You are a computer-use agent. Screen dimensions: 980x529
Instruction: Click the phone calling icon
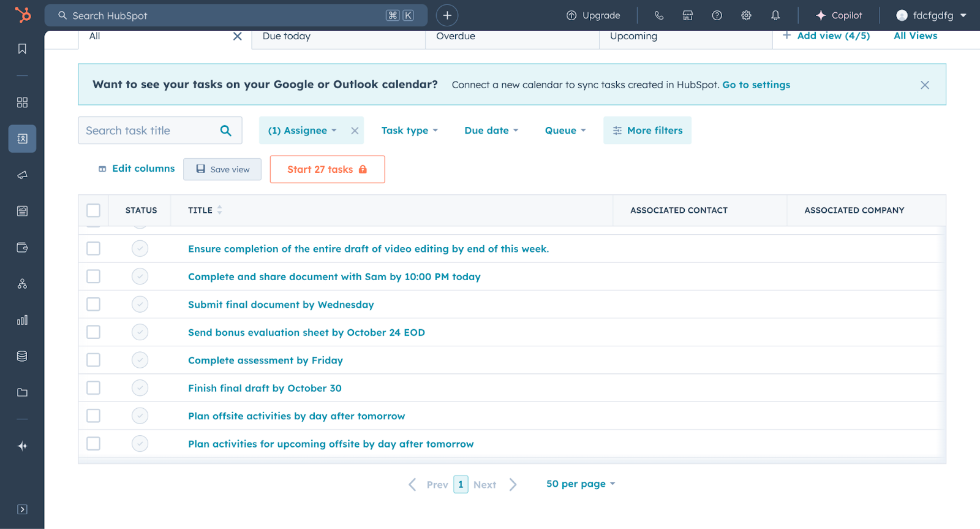[659, 15]
